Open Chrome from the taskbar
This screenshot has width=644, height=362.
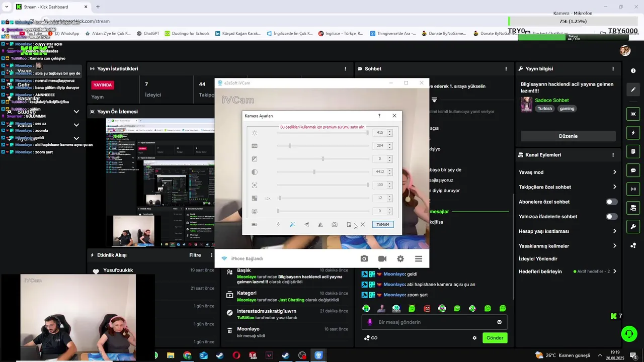[187, 355]
